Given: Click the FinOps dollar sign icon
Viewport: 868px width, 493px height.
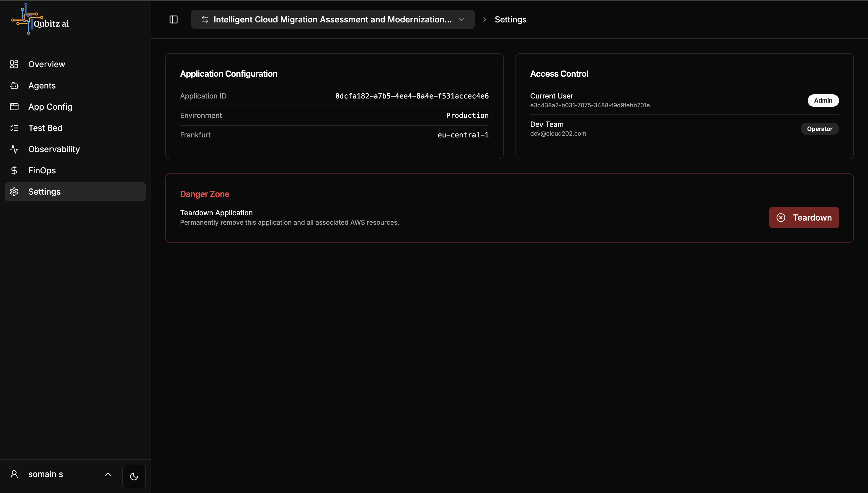Looking at the screenshot, I should coord(14,170).
